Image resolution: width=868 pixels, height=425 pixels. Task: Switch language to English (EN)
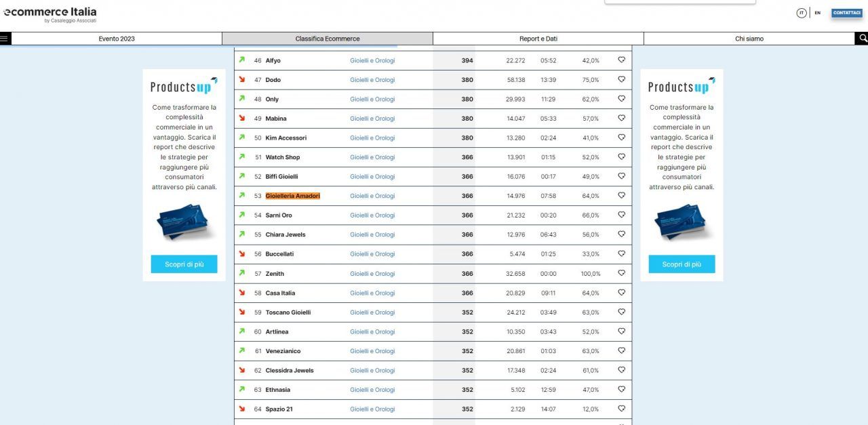[818, 13]
